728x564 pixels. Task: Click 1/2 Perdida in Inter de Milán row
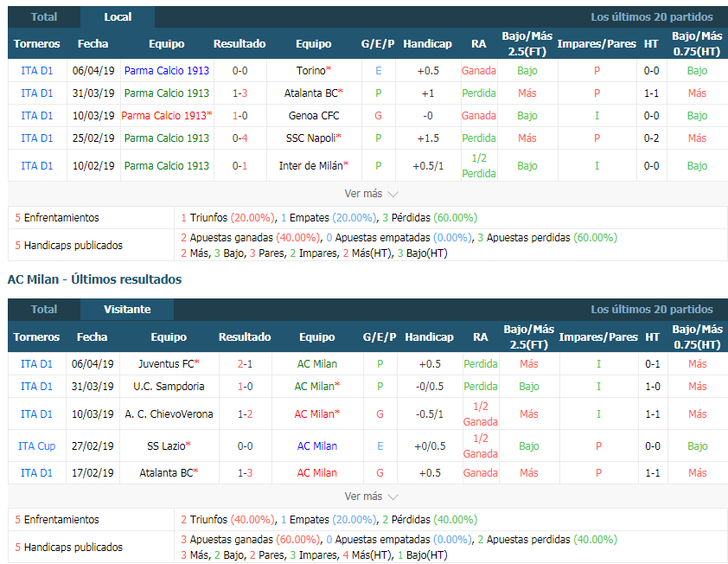pos(479,165)
